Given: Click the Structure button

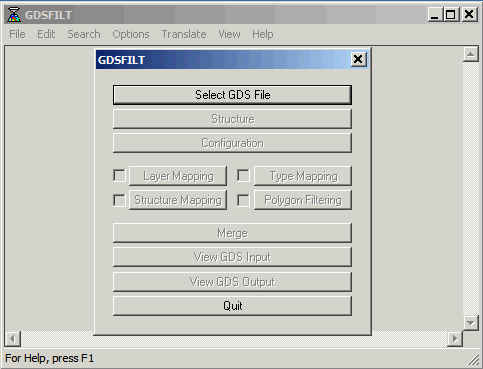Looking at the screenshot, I should [x=232, y=119].
